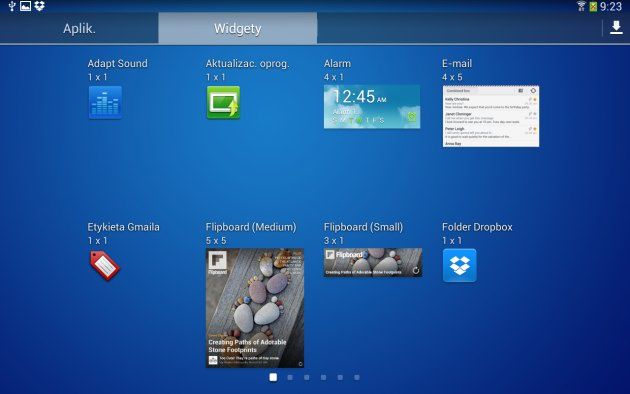Tap the refresh icon in E-mail widget header

pos(533,91)
